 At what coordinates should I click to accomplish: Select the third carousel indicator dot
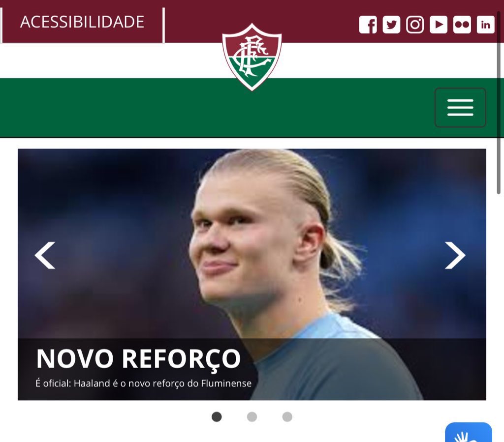coord(287,416)
